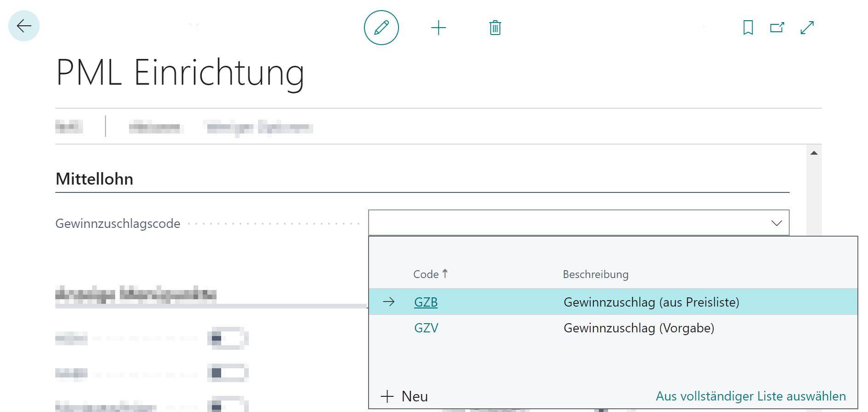Delete record with trash icon
This screenshot has width=868, height=412.
(495, 28)
